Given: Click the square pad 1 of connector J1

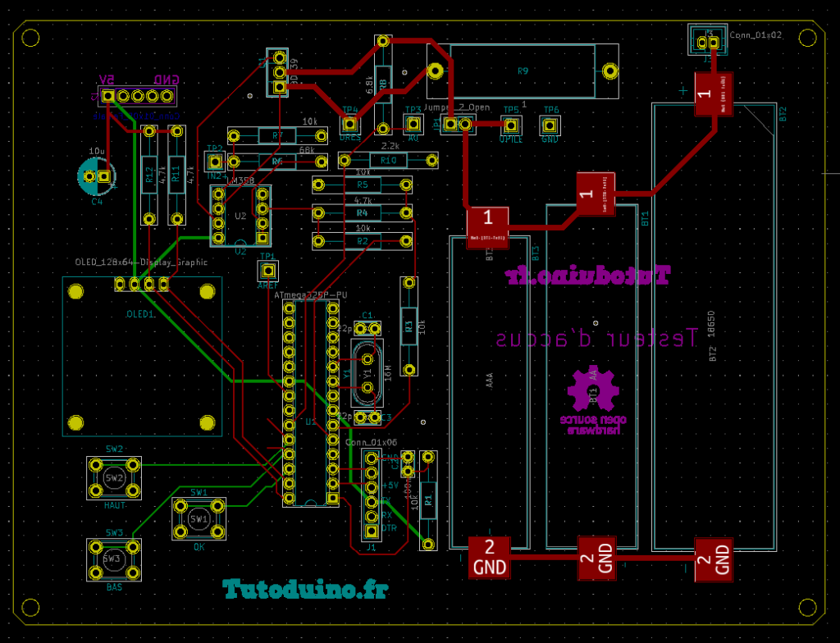Looking at the screenshot, I should pyautogui.click(x=372, y=531).
